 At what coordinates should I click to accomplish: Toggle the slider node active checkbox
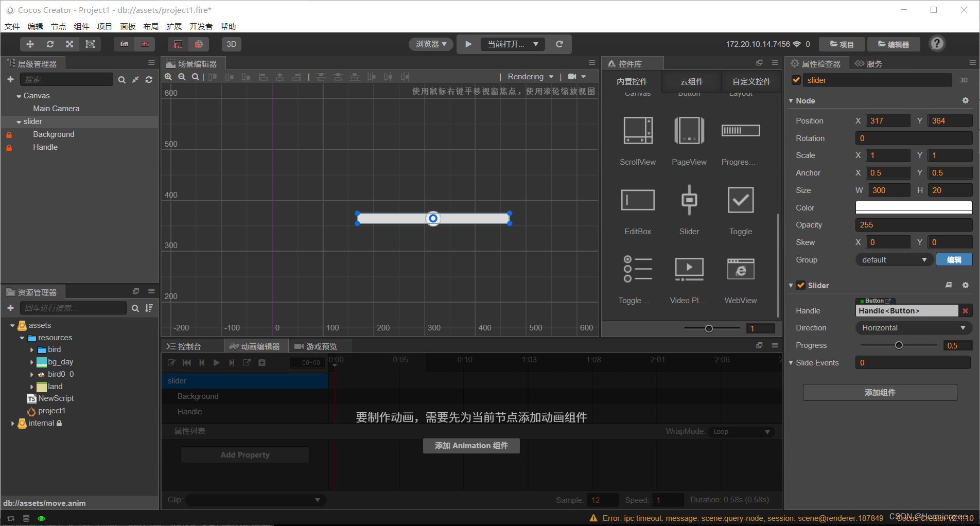796,80
